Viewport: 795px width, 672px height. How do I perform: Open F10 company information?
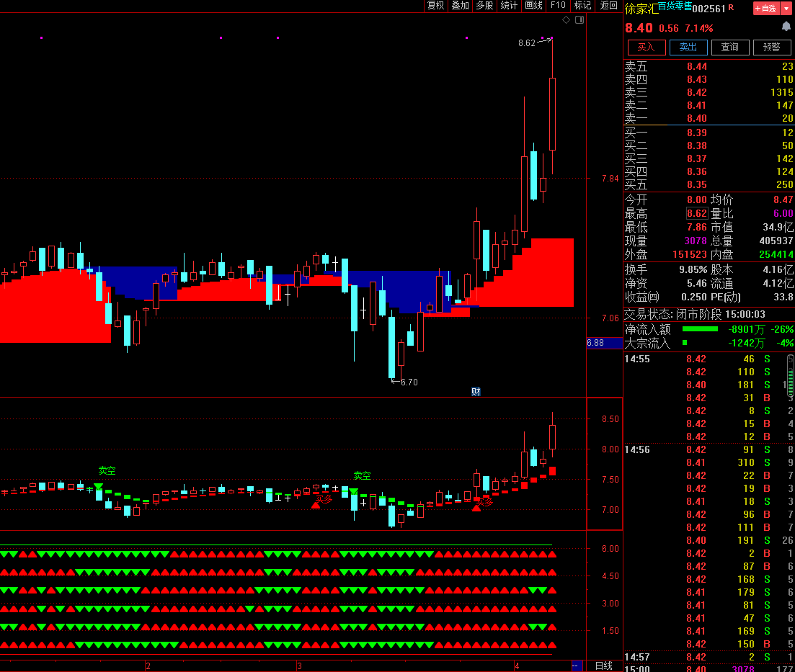[558, 6]
